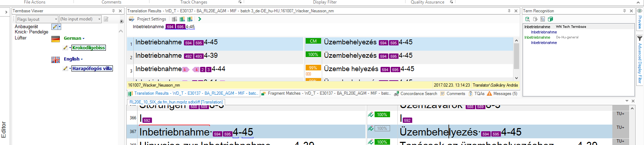Expand the English language dropdown
644x145 pixels.
coord(82,59)
